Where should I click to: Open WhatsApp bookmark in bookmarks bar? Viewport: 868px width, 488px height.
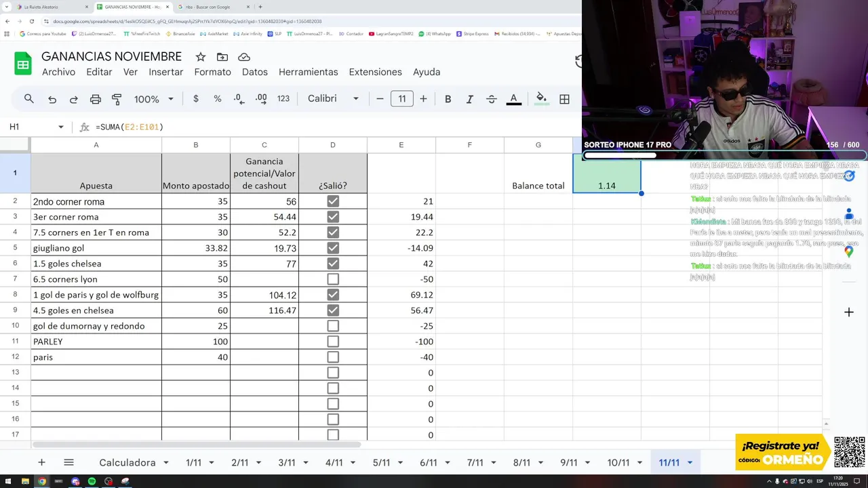pos(434,33)
